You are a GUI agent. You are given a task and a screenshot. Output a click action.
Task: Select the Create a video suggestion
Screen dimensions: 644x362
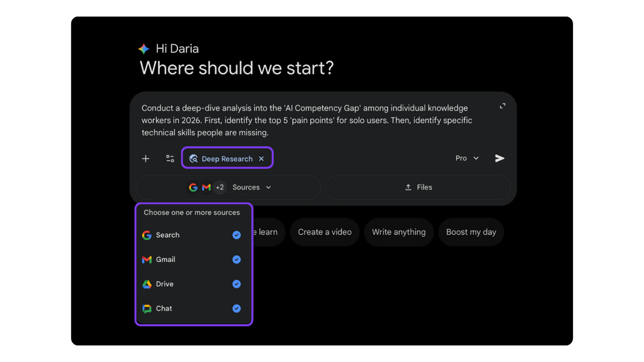tap(325, 232)
